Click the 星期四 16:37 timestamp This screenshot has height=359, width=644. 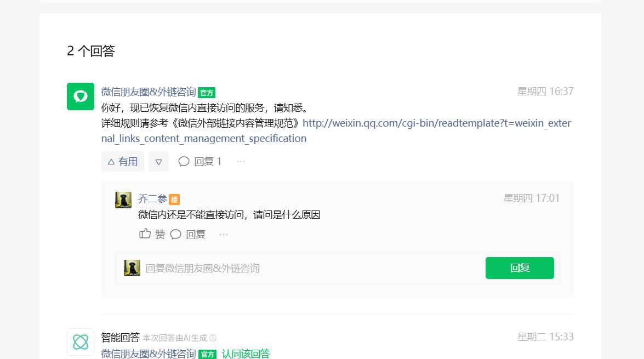coord(545,91)
